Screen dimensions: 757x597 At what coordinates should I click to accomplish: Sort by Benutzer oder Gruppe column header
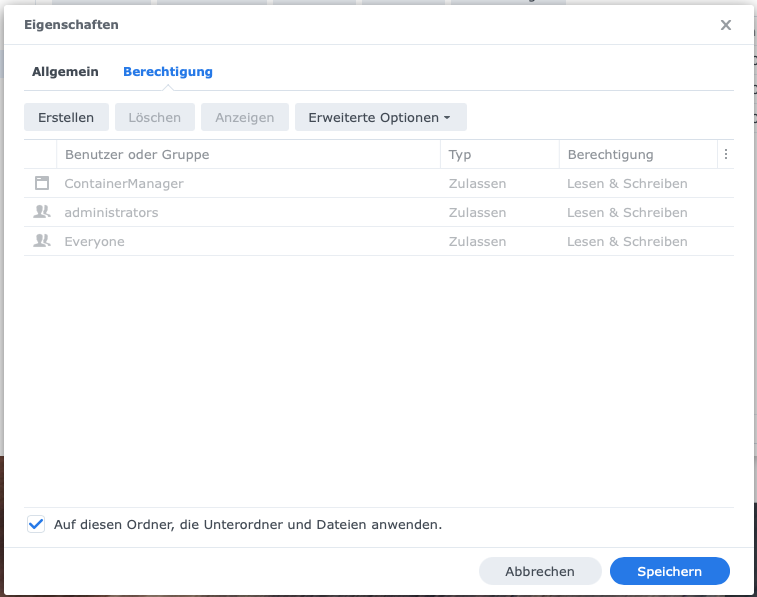[x=137, y=155]
